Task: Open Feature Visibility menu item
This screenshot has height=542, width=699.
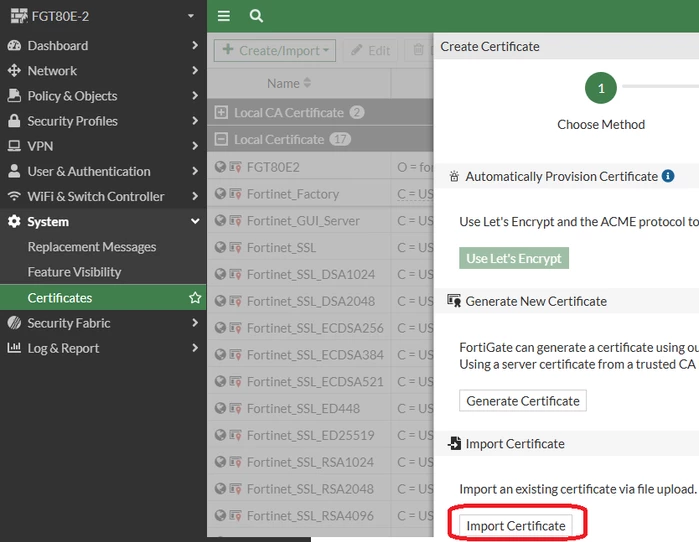Action: pos(74,272)
